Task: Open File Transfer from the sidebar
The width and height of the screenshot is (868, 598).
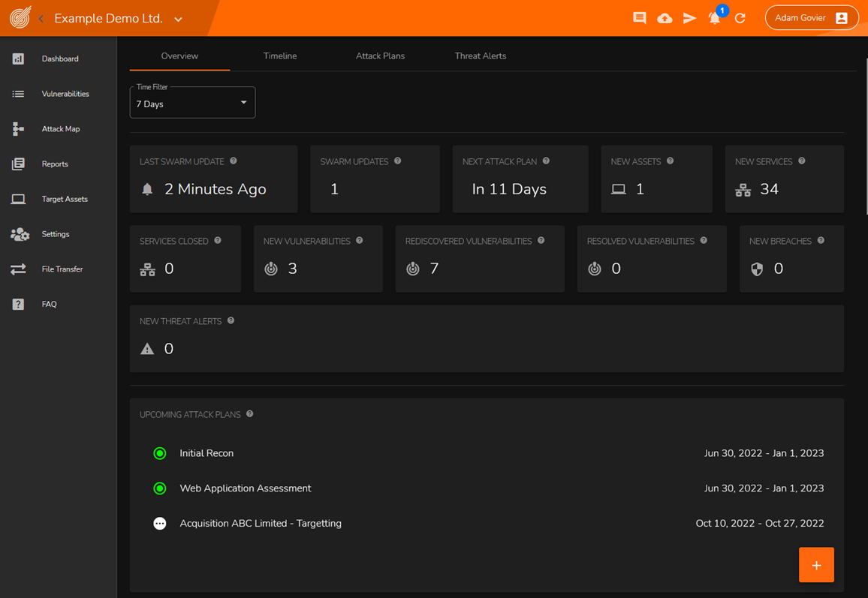Action: (x=59, y=269)
